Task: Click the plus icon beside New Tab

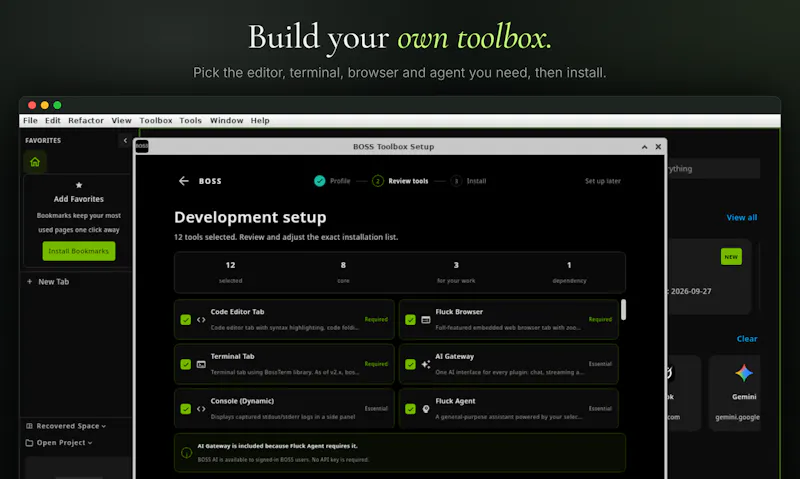Action: click(x=30, y=282)
